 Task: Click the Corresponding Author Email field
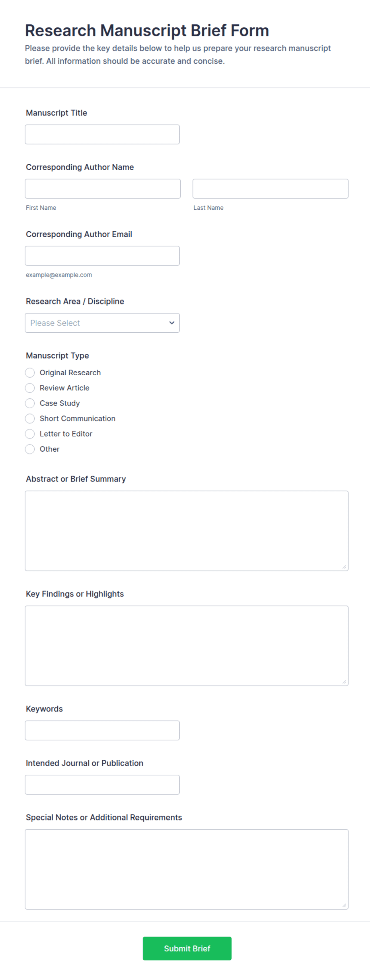click(102, 256)
